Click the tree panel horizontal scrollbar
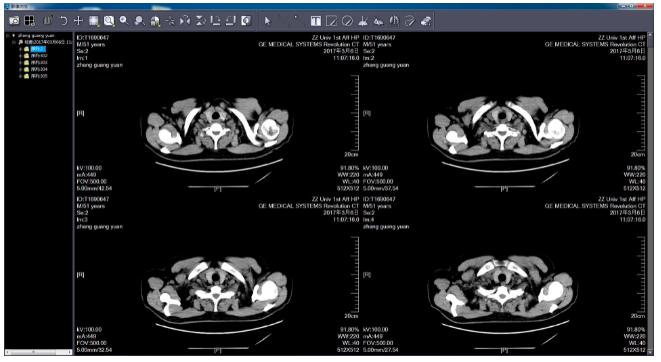661x362 pixels. pos(38,352)
